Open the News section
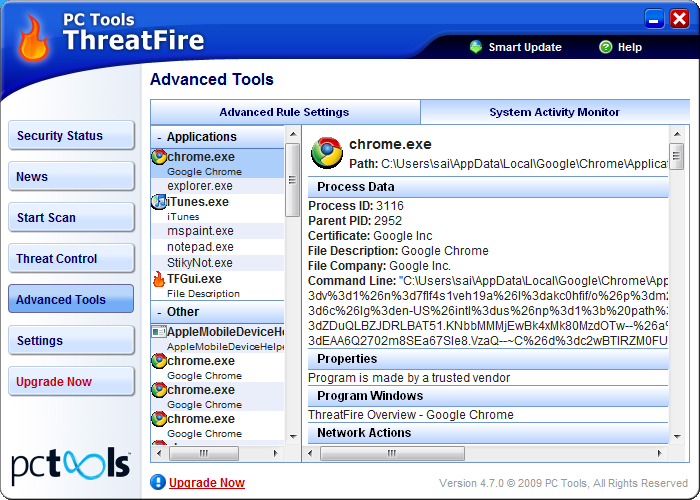The width and height of the screenshot is (700, 500). click(71, 176)
